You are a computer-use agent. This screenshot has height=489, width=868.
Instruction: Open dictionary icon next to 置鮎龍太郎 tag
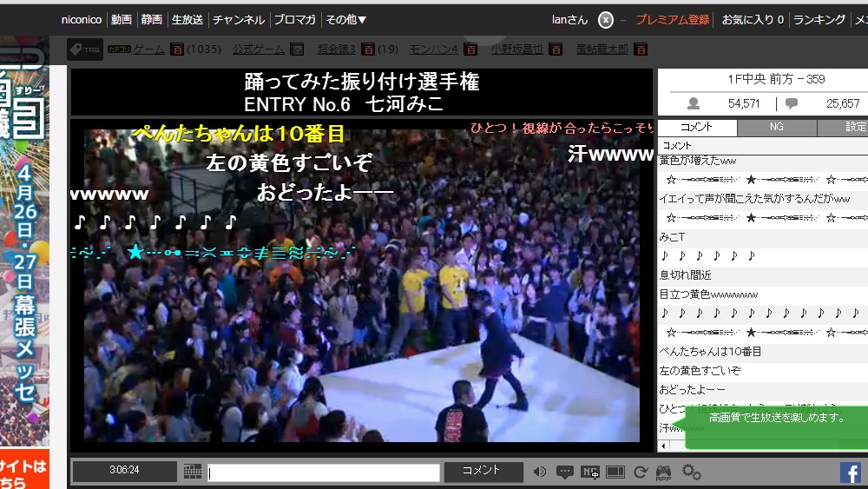(x=641, y=50)
